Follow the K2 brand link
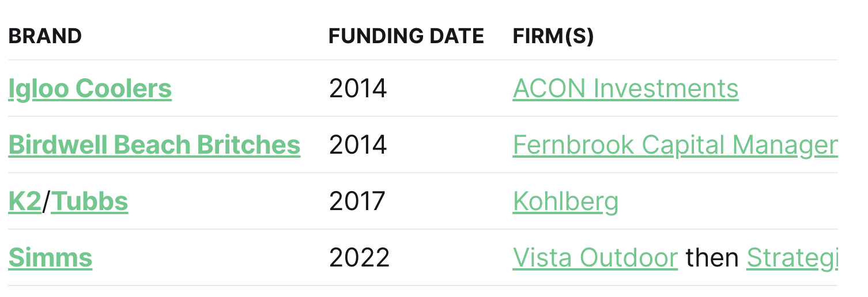868x297 pixels. click(25, 201)
